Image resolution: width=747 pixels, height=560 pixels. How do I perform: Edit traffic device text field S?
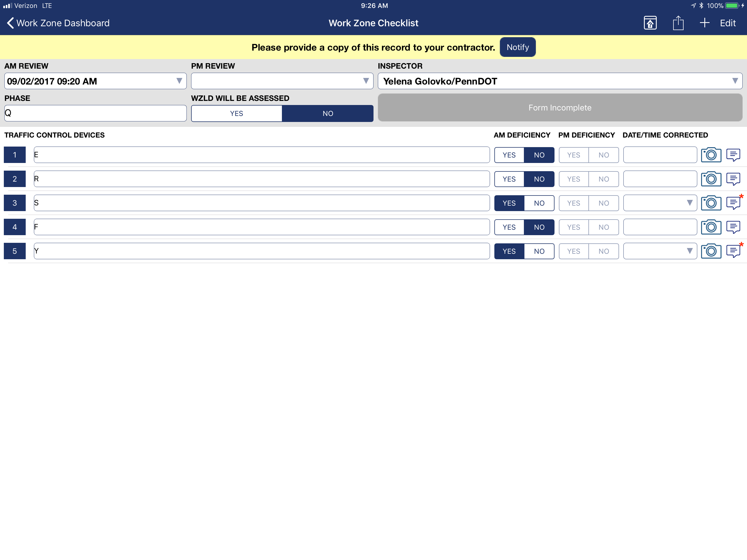pyautogui.click(x=261, y=203)
